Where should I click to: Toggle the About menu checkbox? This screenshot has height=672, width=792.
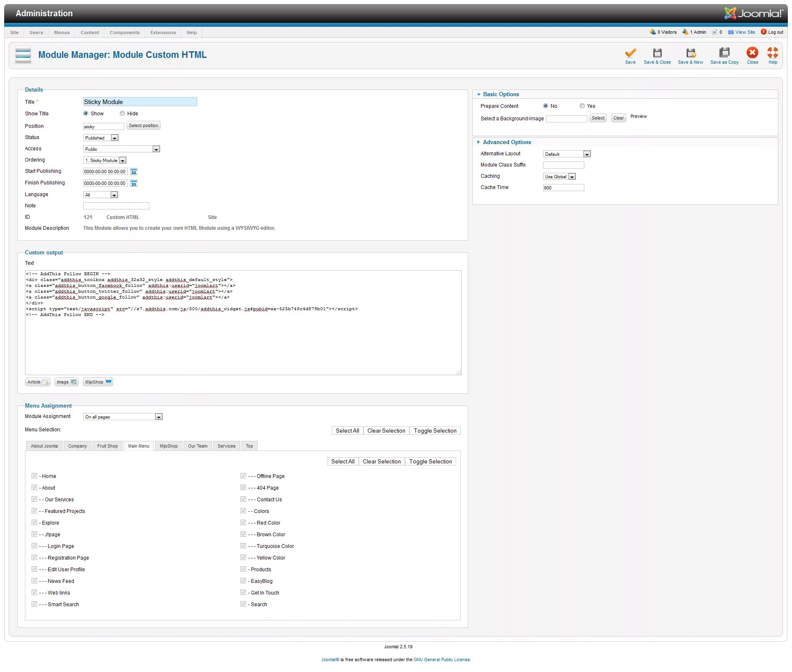35,488
